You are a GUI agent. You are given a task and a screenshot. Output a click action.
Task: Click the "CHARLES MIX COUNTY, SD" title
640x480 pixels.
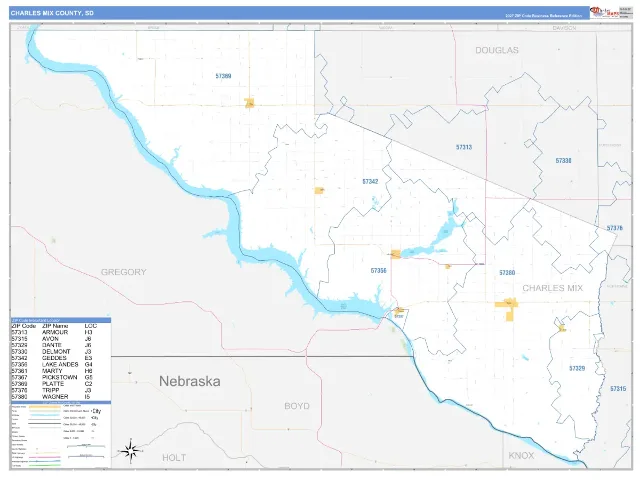click(52, 13)
